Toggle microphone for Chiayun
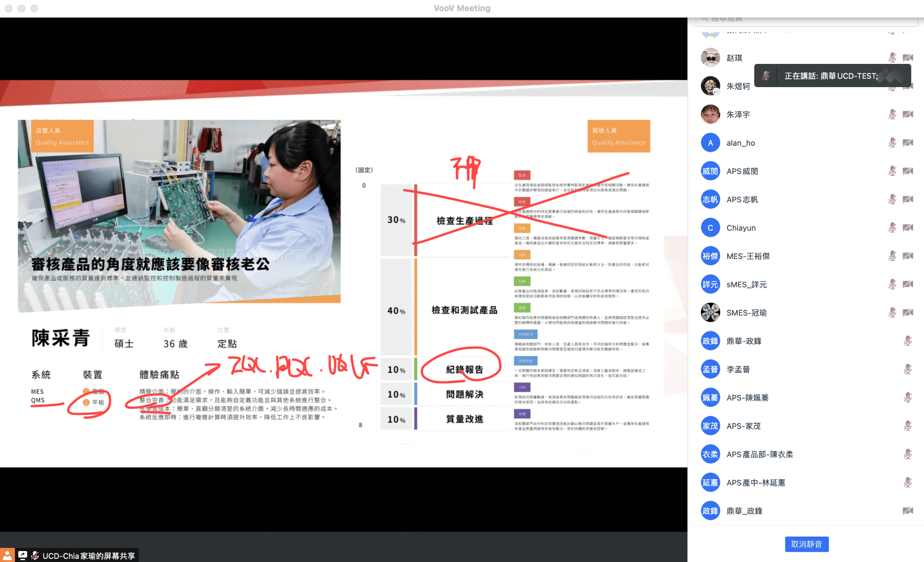 892,228
